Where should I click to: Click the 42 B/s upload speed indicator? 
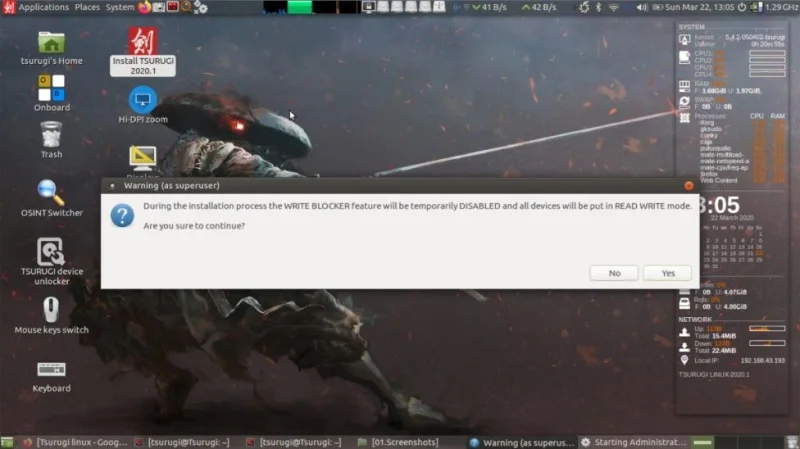point(539,7)
